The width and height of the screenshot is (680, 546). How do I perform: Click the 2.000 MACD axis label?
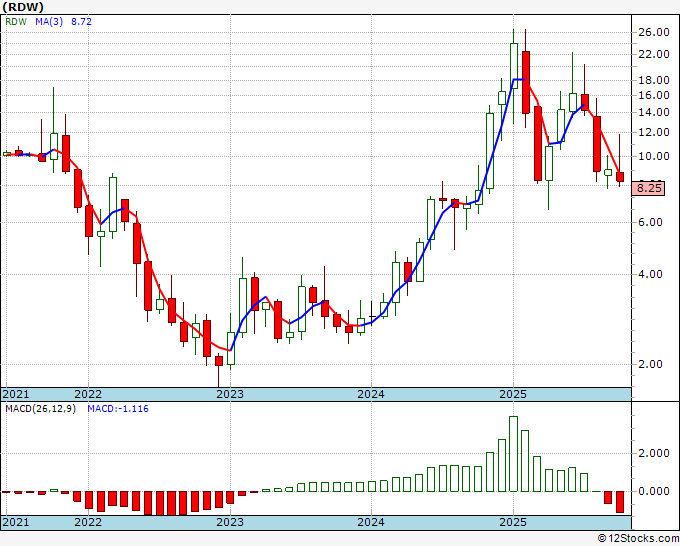click(x=653, y=454)
